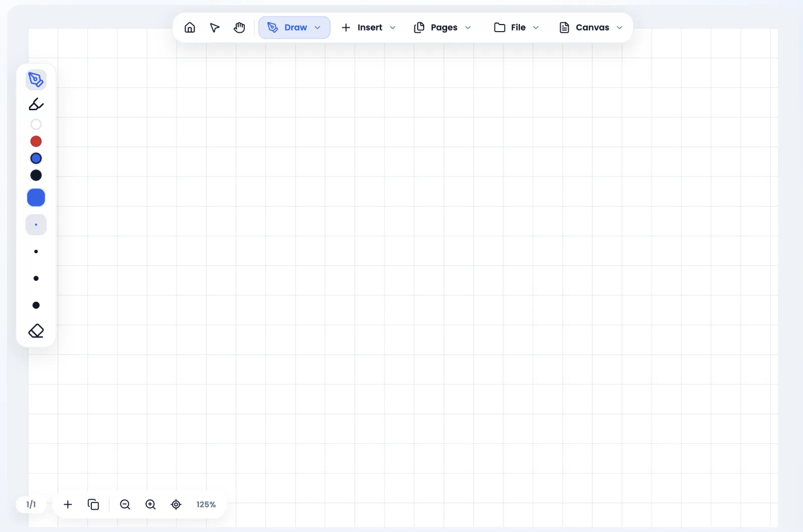Pick the smallest stroke size dot

click(x=36, y=225)
